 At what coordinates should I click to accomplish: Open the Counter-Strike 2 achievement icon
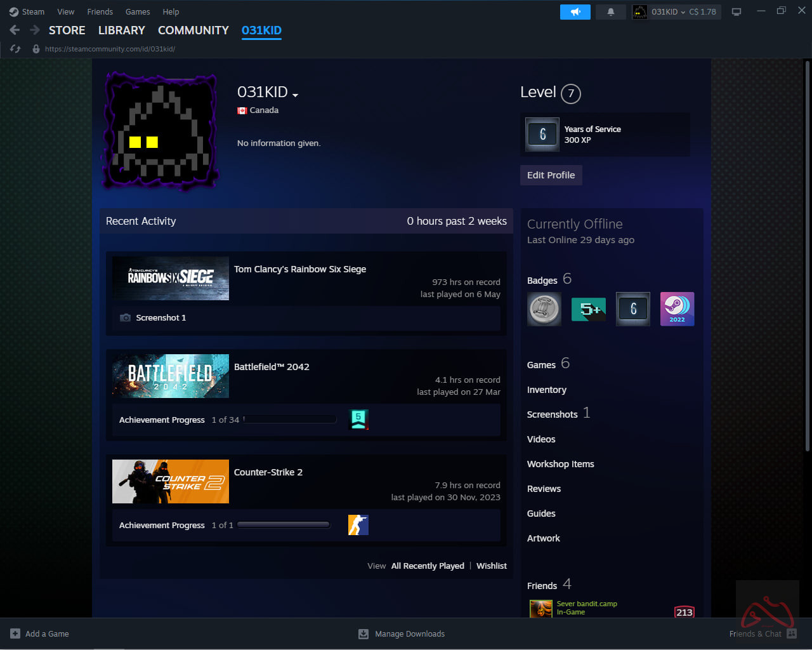tap(358, 525)
